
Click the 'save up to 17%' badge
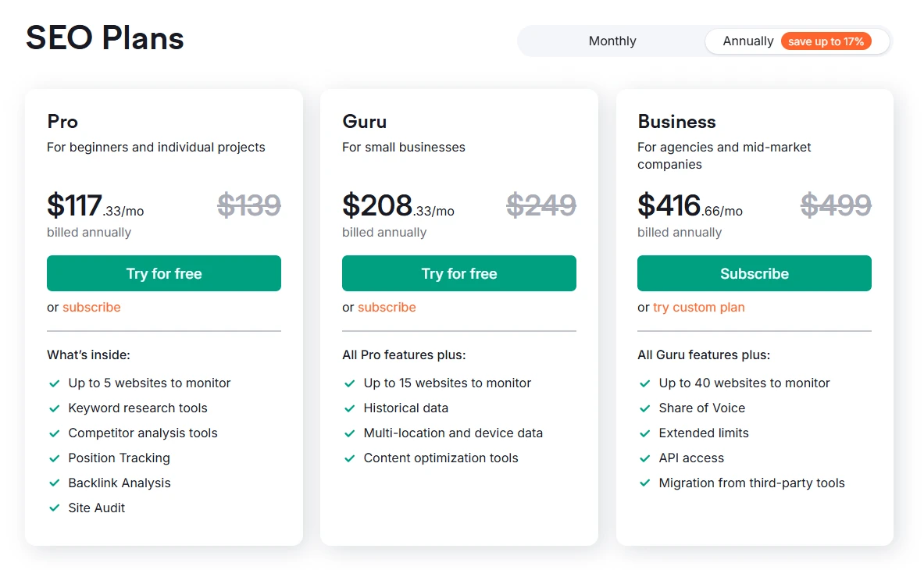click(826, 41)
